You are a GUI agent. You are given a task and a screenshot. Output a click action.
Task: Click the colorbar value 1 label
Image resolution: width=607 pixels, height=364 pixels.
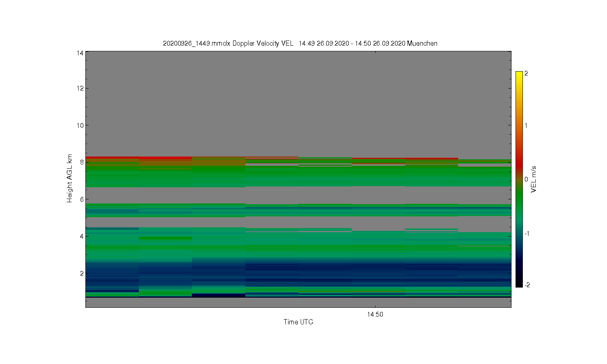[x=526, y=125]
